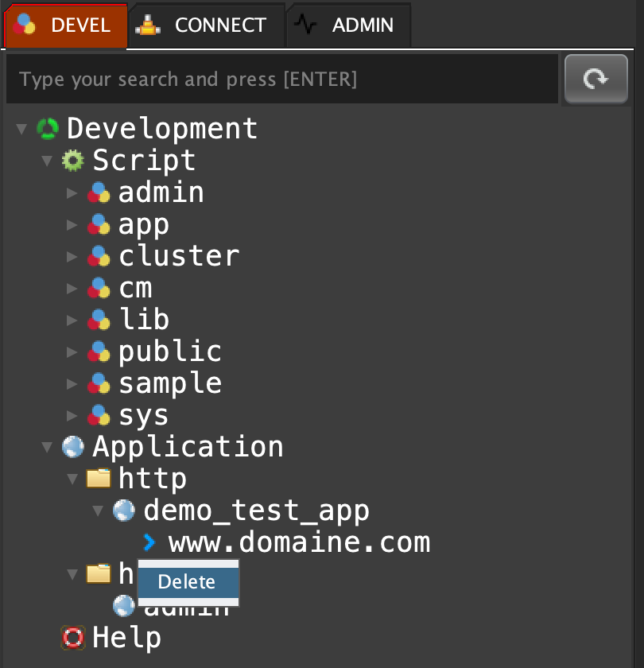Screen dimensions: 644x668
Task: Click the lifebuoy Help icon
Action: pos(73,638)
